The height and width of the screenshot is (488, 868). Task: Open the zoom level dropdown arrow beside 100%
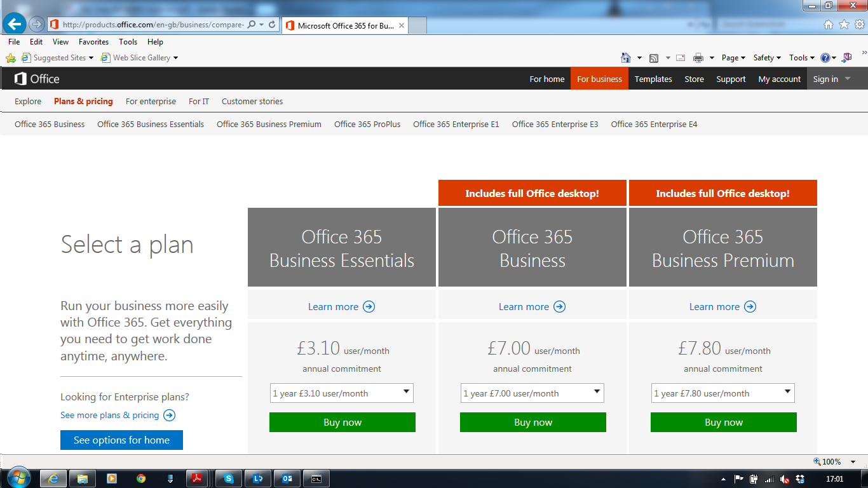[853, 462]
